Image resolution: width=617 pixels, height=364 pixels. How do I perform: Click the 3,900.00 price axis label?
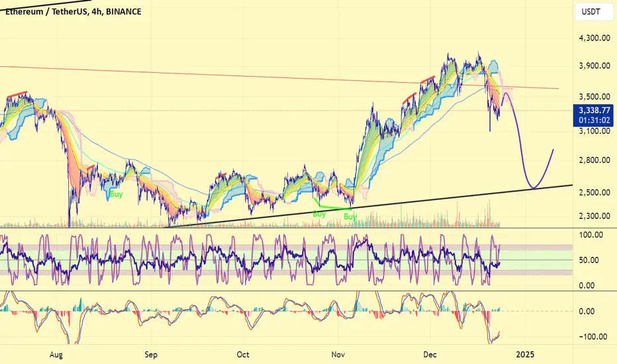click(594, 66)
